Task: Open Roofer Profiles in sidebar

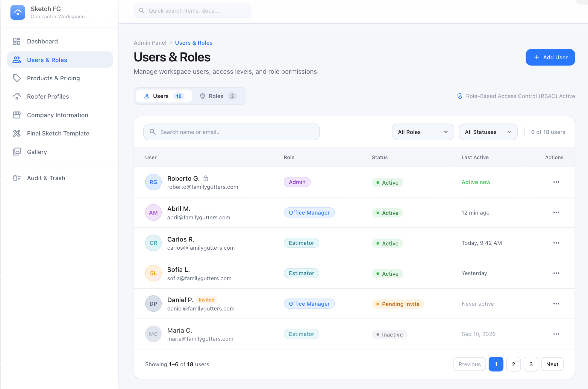Action: pyautogui.click(x=60, y=96)
